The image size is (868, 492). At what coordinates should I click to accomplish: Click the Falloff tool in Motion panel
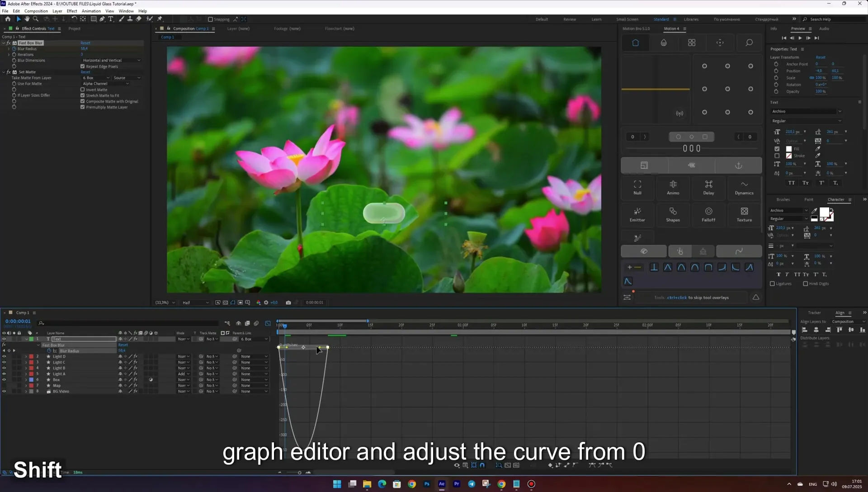tap(708, 215)
